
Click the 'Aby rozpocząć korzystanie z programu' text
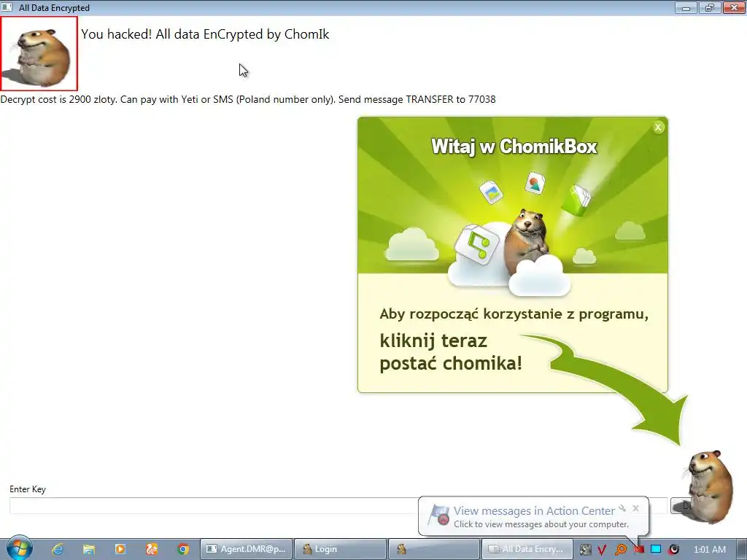click(514, 314)
